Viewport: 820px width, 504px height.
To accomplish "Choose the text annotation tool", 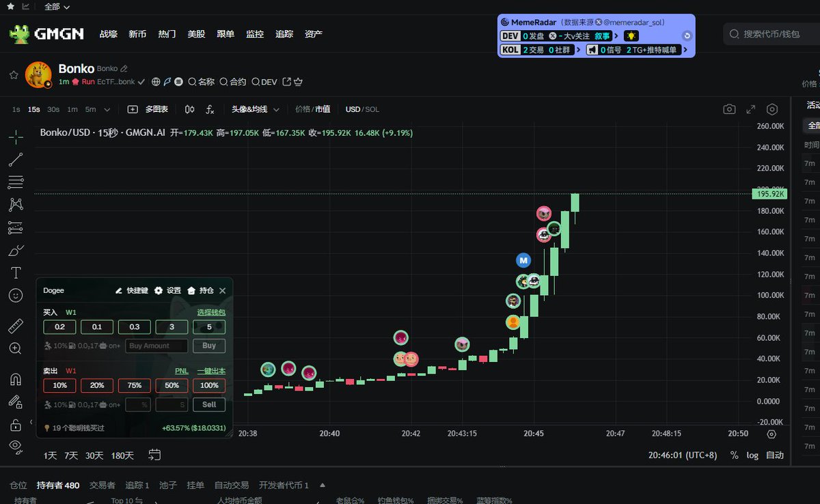I will tap(16, 272).
